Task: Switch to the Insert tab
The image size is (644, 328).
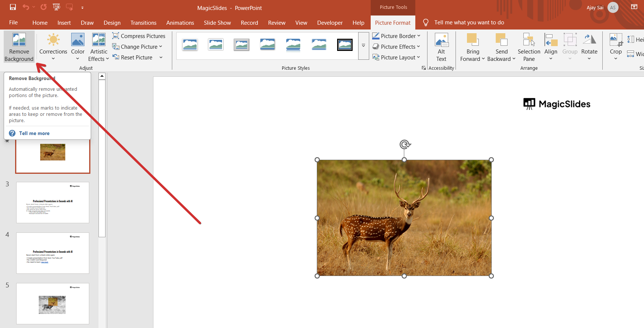Action: pos(64,23)
